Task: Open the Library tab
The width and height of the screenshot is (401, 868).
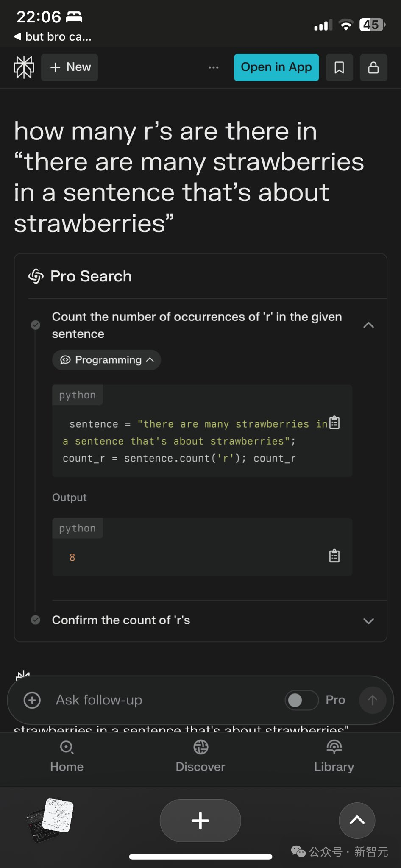Action: click(334, 756)
